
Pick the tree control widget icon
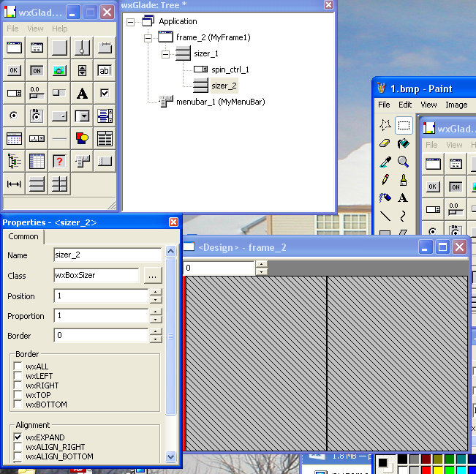[14, 161]
